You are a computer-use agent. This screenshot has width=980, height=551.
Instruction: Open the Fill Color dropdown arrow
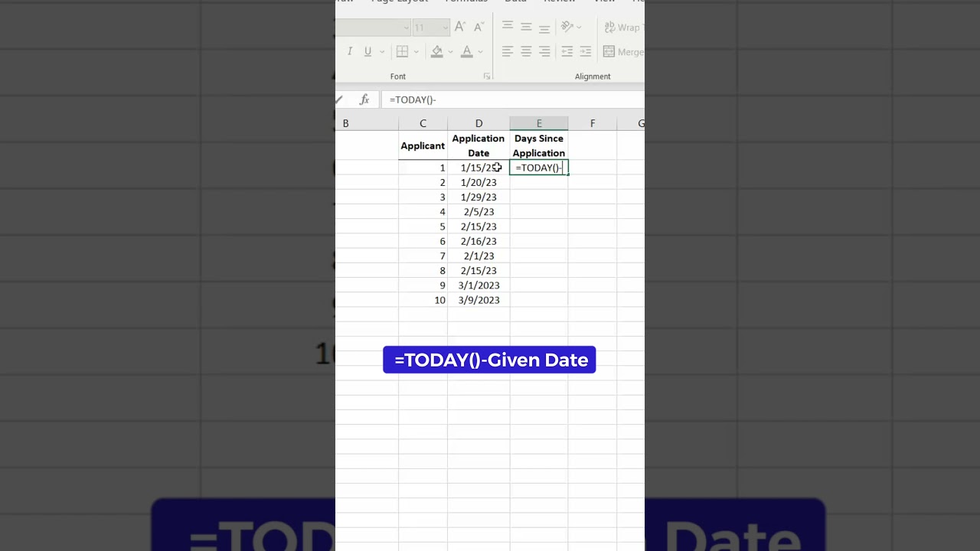449,51
